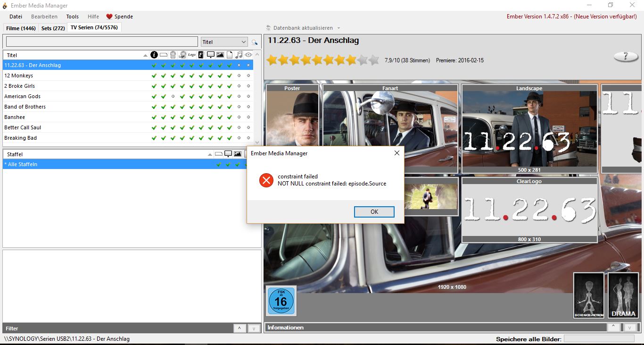Click the star rating bar
Screen dimensions: 644x345
pyautogui.click(x=323, y=60)
